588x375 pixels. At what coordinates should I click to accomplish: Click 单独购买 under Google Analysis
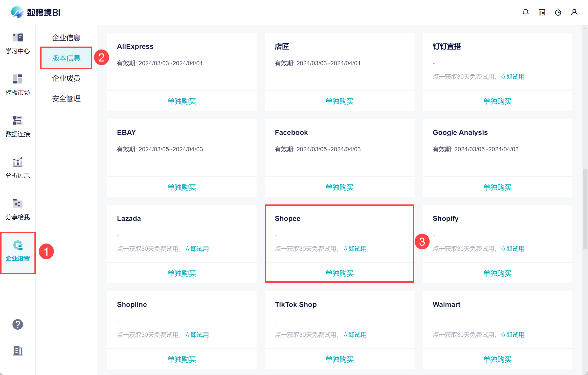click(x=497, y=187)
